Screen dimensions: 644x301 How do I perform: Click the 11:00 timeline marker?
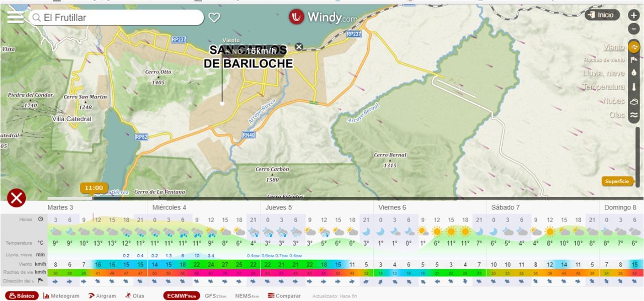[94, 188]
